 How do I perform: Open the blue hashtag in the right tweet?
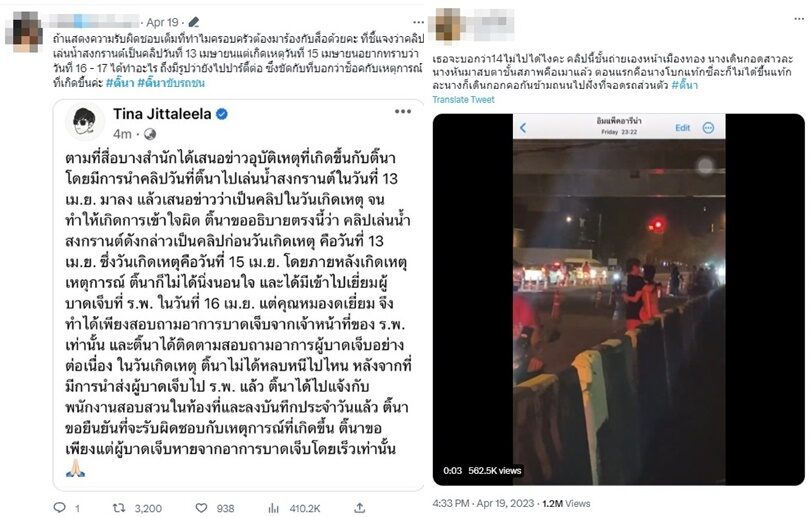point(685,85)
